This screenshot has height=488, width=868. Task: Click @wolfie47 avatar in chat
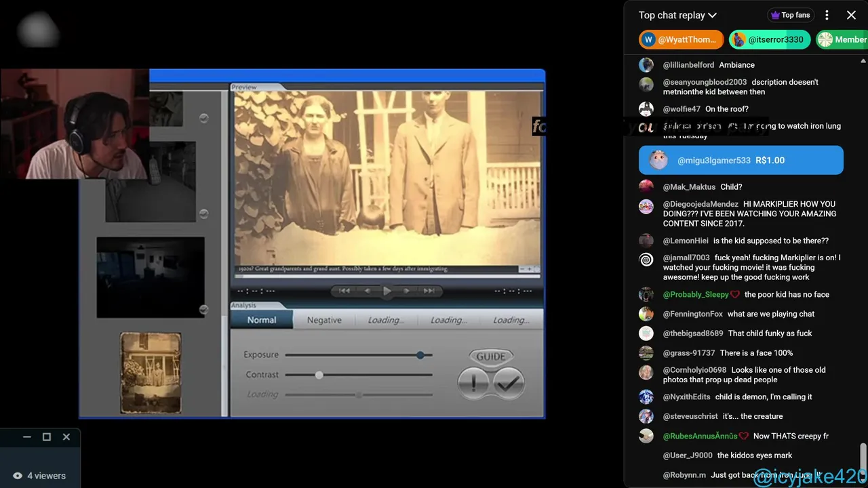click(646, 109)
